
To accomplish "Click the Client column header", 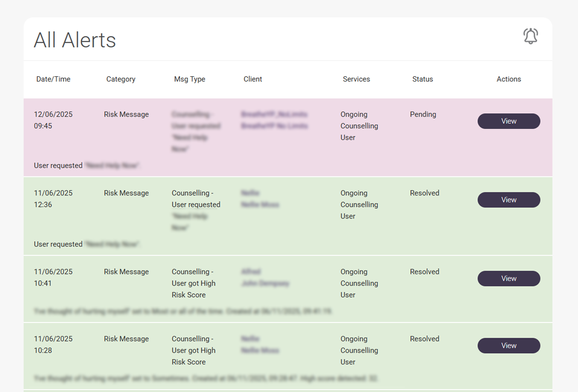I will pyautogui.click(x=253, y=79).
